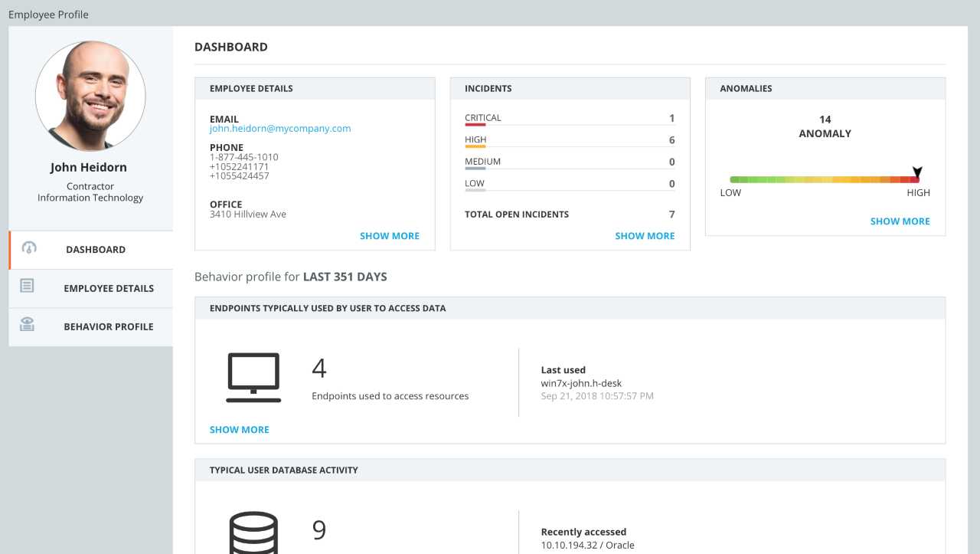Click 'LAST 351 DAYS' behavior profile heading

[345, 277]
